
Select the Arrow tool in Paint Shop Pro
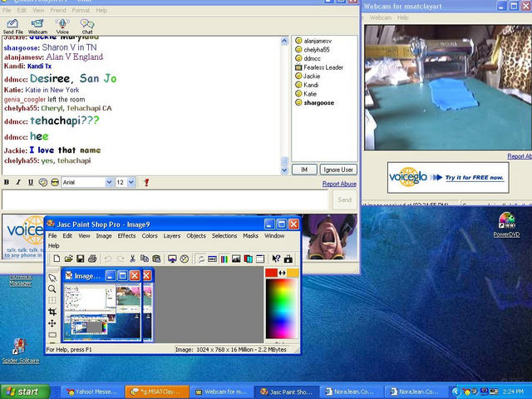coord(52,278)
